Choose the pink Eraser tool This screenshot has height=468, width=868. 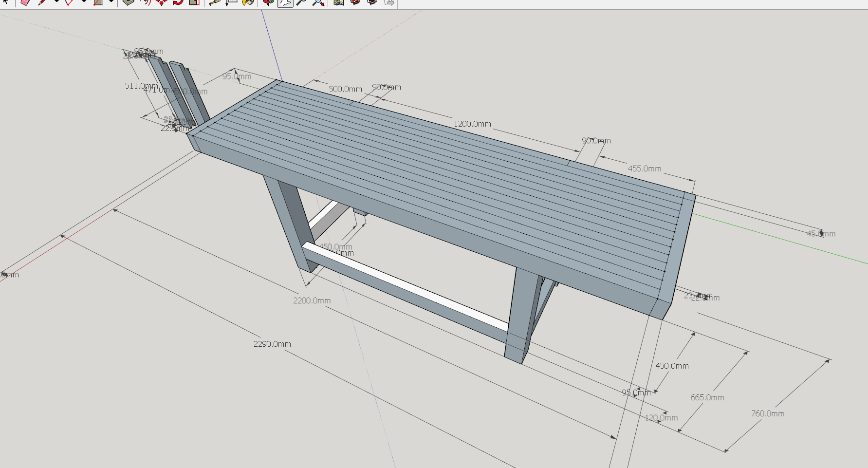coord(25,2)
